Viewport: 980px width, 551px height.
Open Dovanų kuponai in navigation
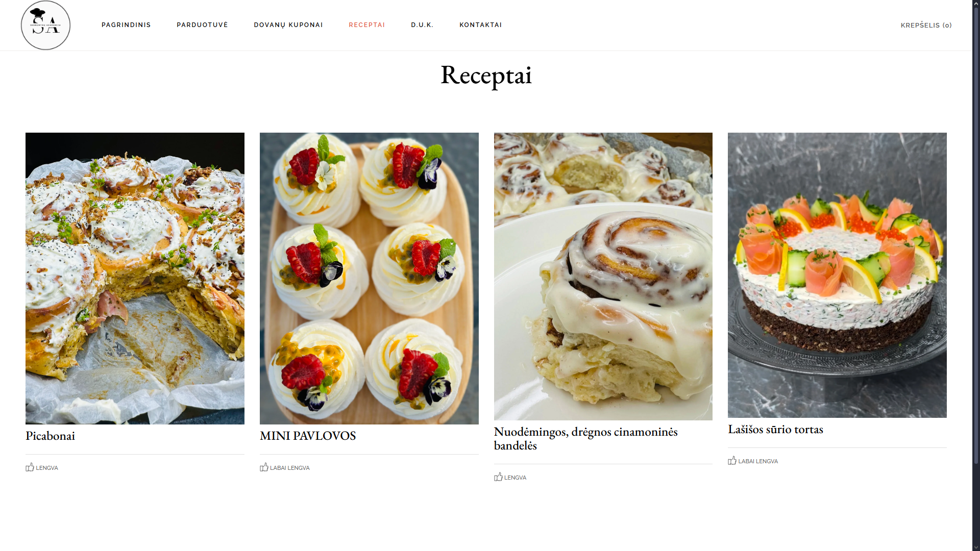288,25
